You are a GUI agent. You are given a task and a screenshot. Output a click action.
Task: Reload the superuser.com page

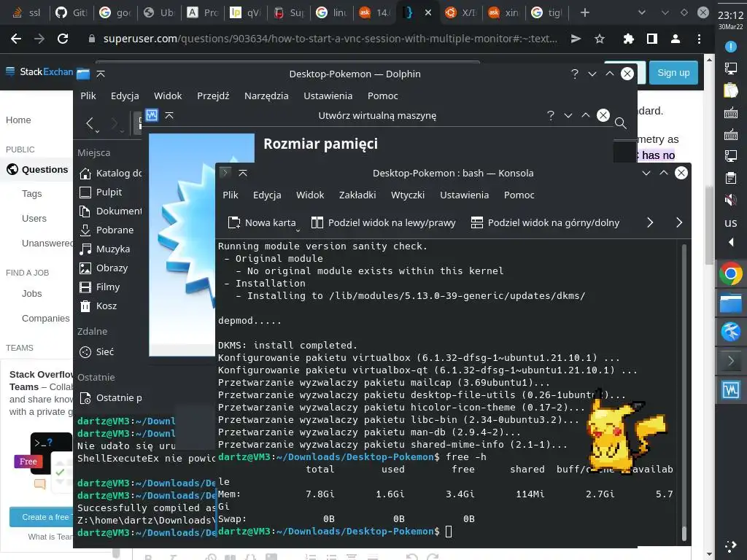click(x=63, y=39)
